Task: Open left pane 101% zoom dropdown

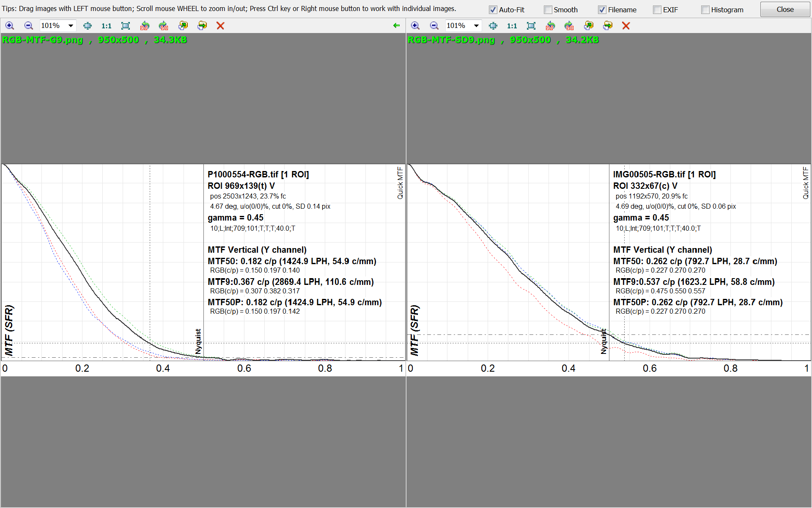Action: tap(71, 26)
